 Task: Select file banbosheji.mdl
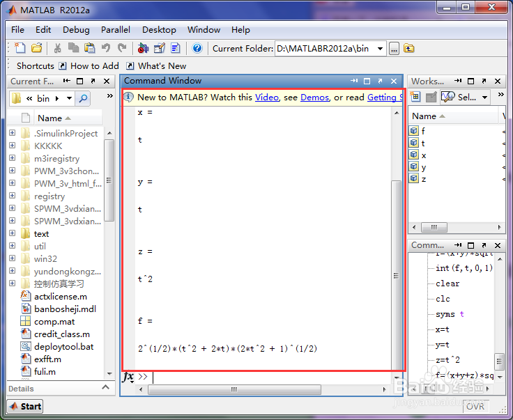click(65, 309)
